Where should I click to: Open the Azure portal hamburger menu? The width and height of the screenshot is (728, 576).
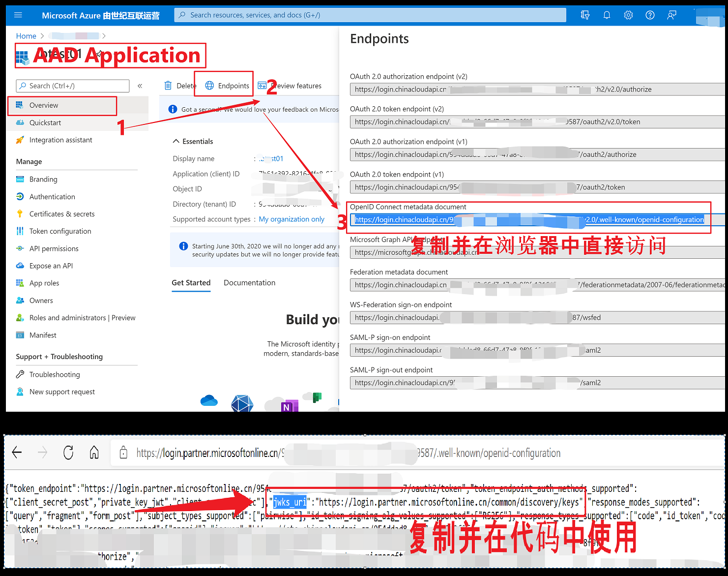pyautogui.click(x=18, y=15)
